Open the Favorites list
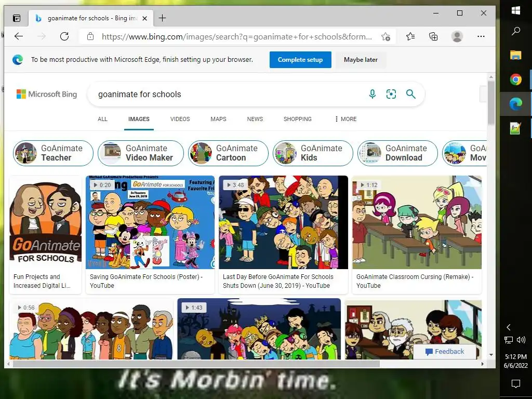This screenshot has height=399, width=532. click(x=410, y=36)
